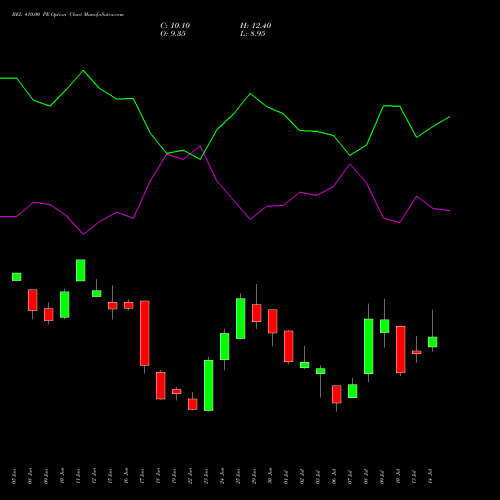The width and height of the screenshot is (500, 500).
Task: Select the '06 Jul' date label
Action: [x=334, y=476]
